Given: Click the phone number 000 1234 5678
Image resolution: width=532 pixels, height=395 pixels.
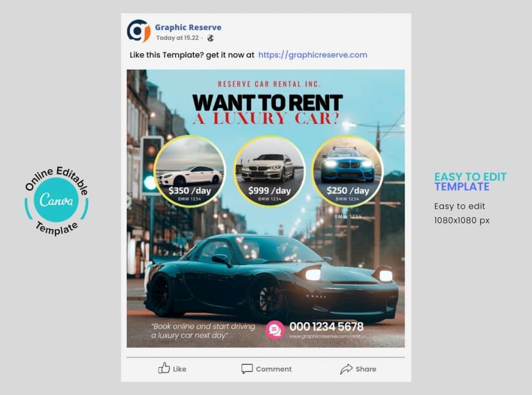Looking at the screenshot, I should (x=326, y=326).
